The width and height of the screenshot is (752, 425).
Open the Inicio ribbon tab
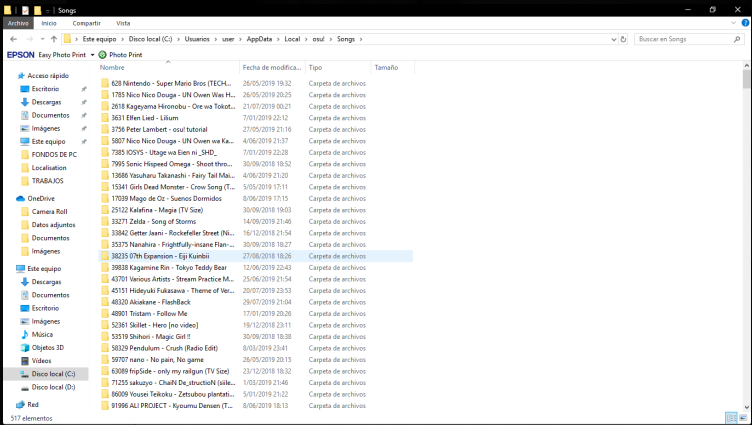click(x=49, y=23)
